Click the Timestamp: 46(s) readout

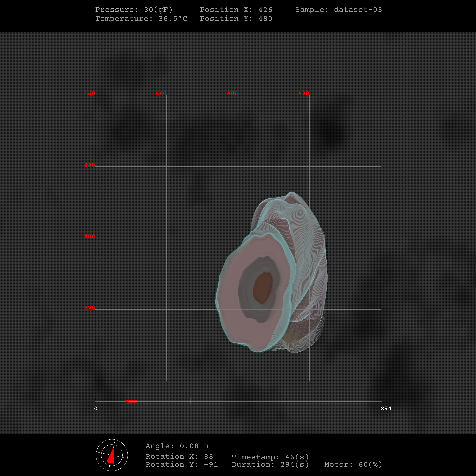[270, 457]
